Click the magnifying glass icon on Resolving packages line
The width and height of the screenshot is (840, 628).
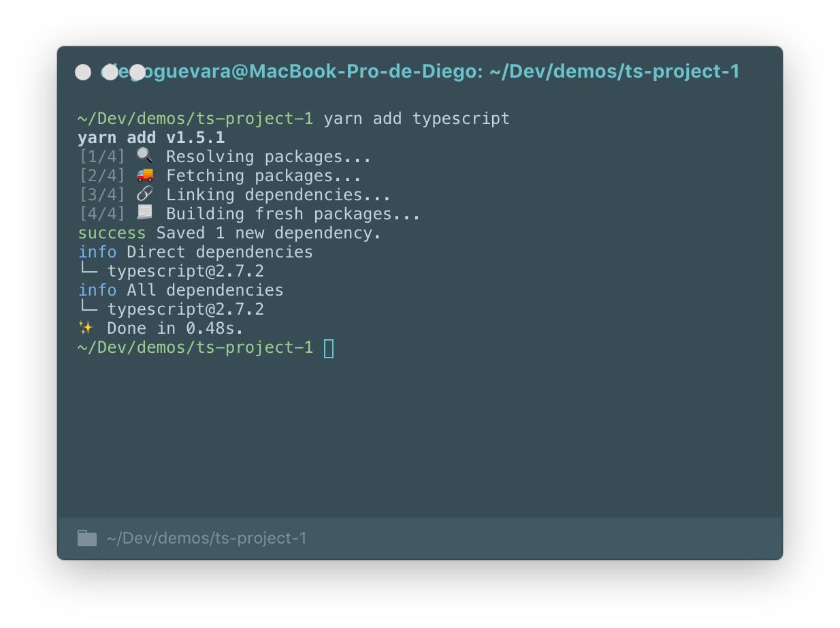tap(144, 156)
